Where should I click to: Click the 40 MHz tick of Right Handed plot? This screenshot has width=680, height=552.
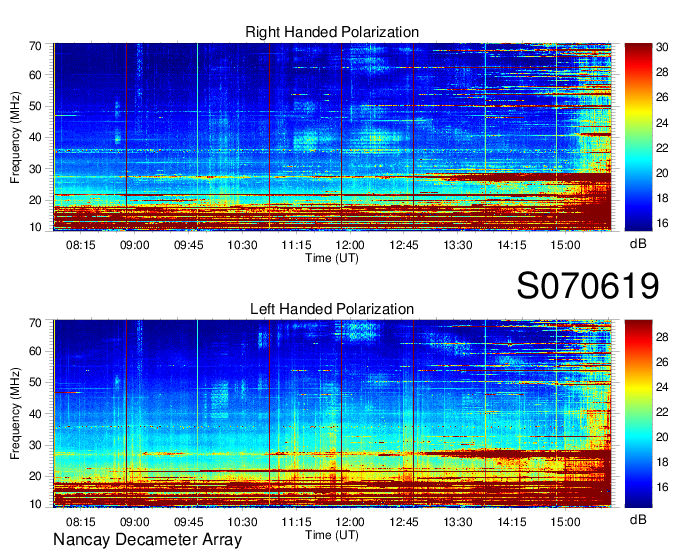35,137
